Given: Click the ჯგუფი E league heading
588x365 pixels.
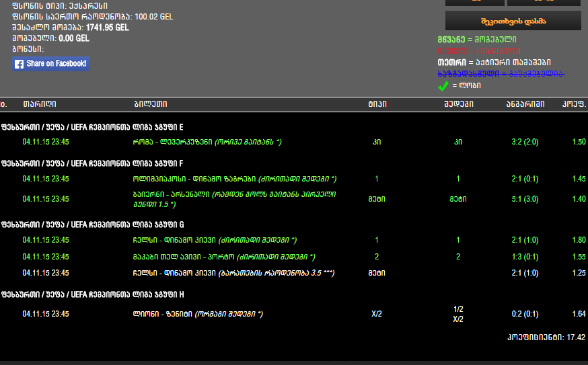Looking at the screenshot, I should [92, 127].
